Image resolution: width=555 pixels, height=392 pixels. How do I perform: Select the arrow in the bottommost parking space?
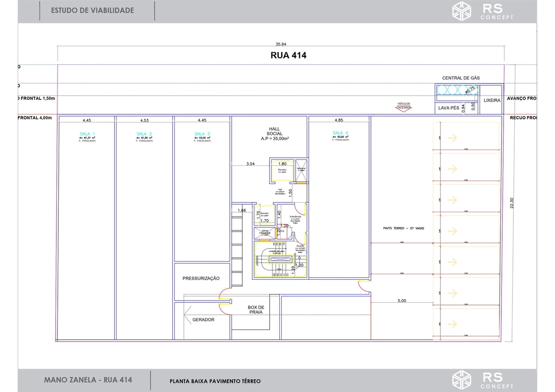[x=452, y=324]
